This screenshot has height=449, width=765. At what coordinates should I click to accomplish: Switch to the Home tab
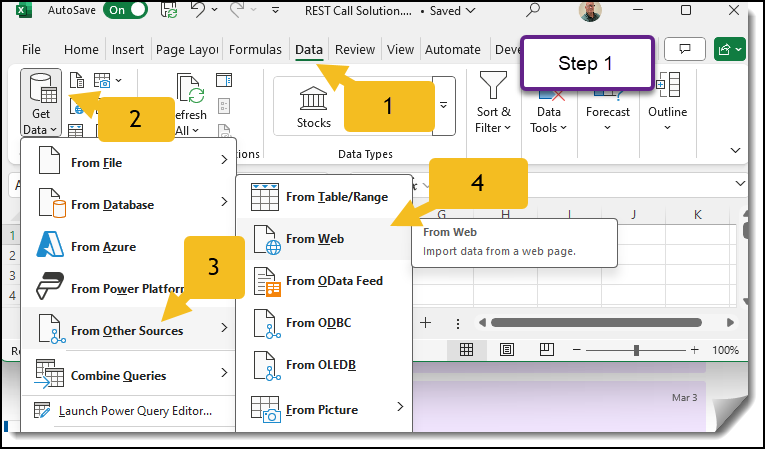[x=81, y=50]
